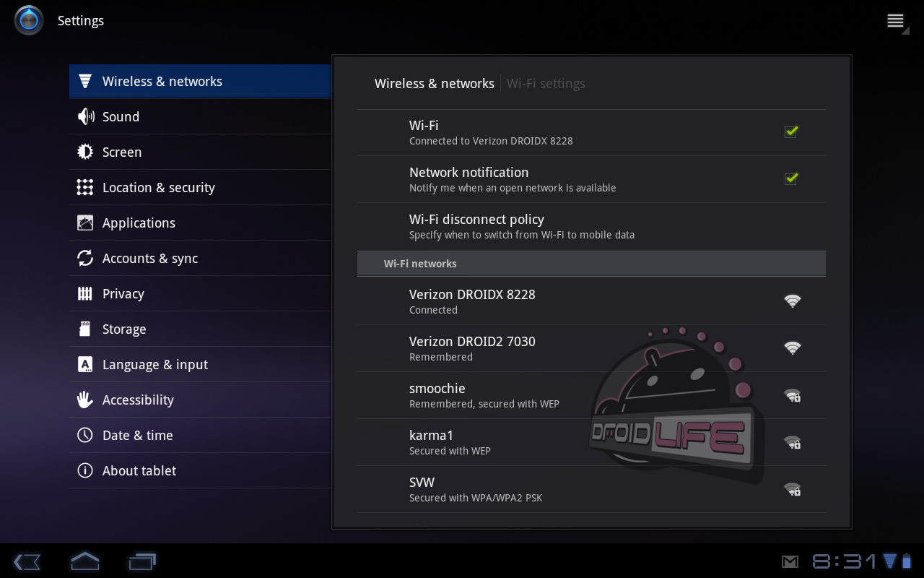Go to Wireless & networks breadcrumb
This screenshot has width=924, height=578.
tap(434, 84)
